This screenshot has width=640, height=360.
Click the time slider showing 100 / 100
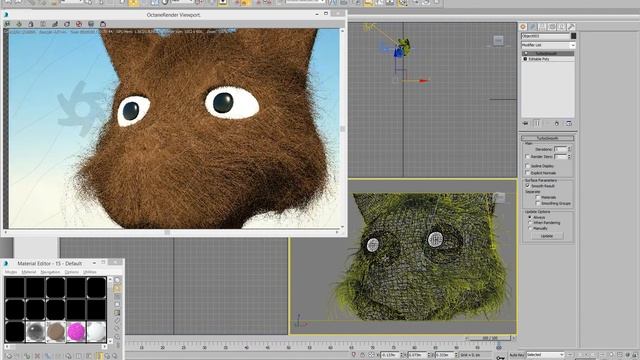coord(490,338)
